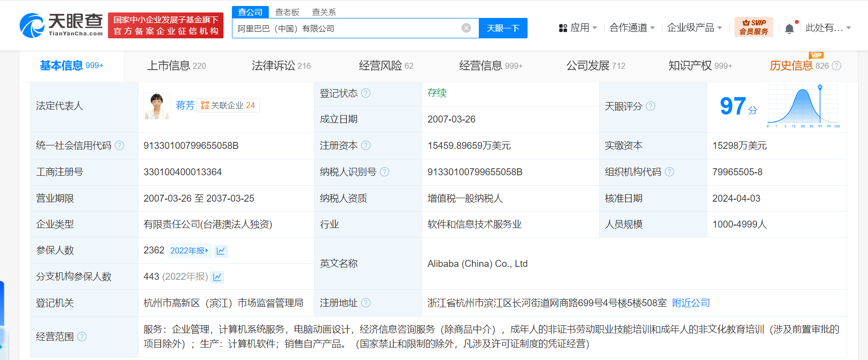Select the 经营风险 tab
This screenshot has width=868, height=360.
point(386,66)
